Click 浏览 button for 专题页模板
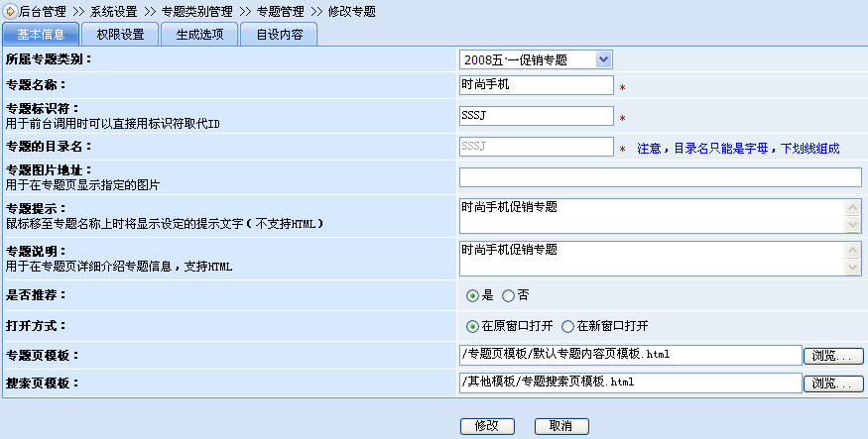This screenshot has height=439, width=868. [x=833, y=355]
